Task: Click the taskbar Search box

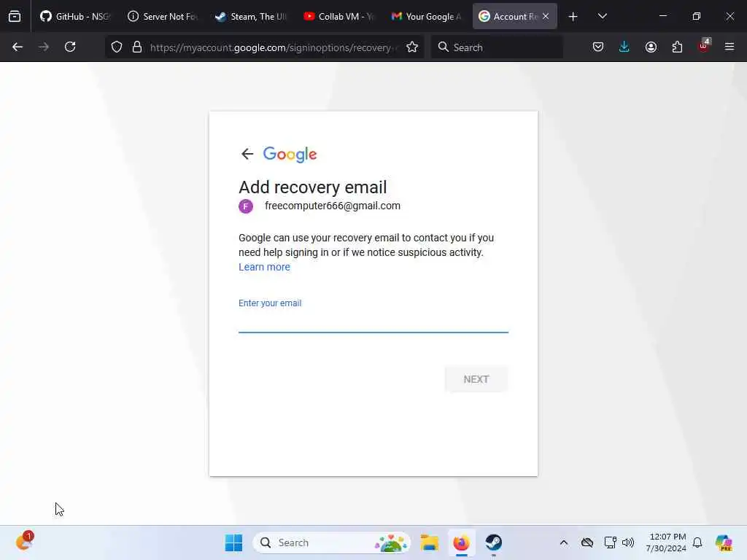Action: [332, 542]
